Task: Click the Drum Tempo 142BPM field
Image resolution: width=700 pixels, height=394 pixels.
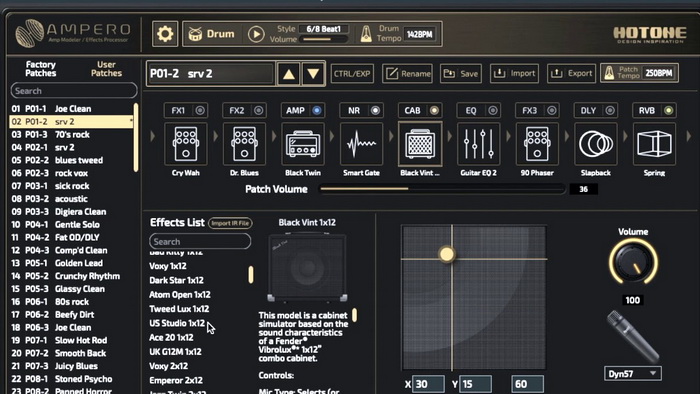Action: point(420,34)
